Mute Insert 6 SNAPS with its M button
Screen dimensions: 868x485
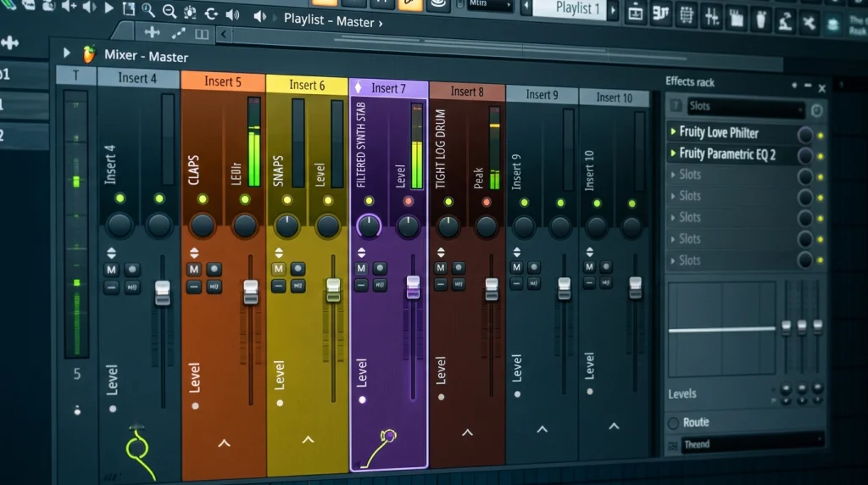[x=278, y=269]
